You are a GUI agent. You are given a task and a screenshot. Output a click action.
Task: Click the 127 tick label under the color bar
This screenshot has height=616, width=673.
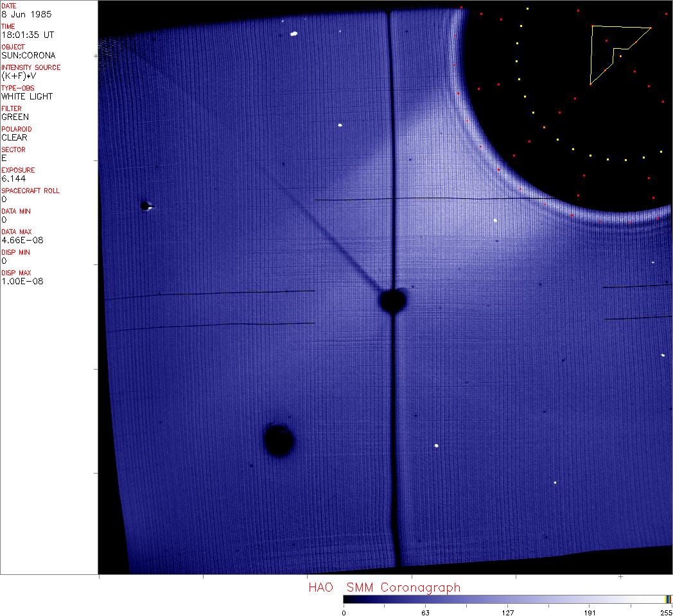click(x=507, y=612)
